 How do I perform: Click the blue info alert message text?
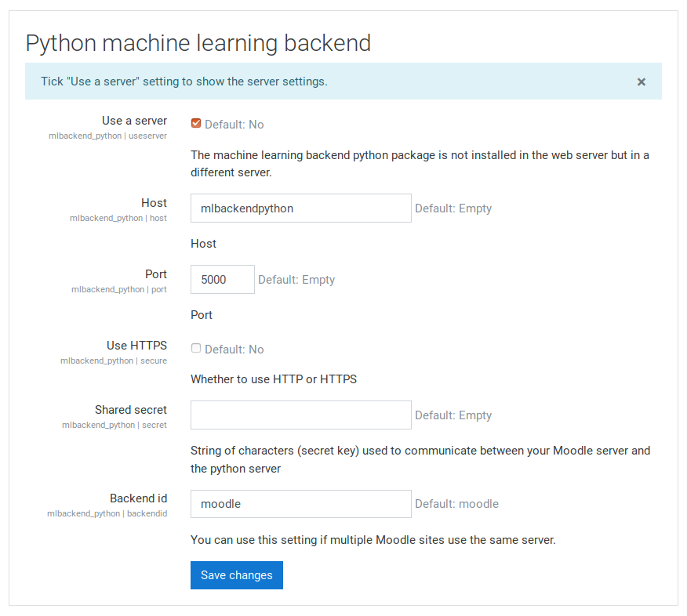click(x=184, y=82)
